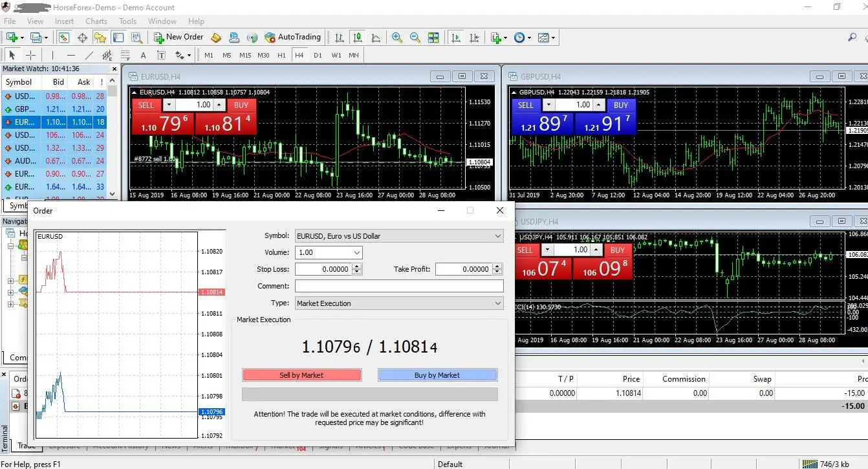
Task: Click the Take Profit value field
Action: point(464,269)
